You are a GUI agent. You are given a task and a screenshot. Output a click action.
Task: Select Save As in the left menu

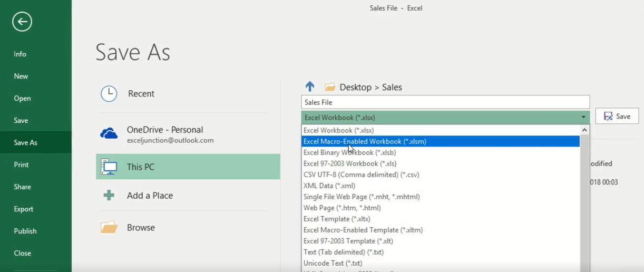click(x=36, y=142)
